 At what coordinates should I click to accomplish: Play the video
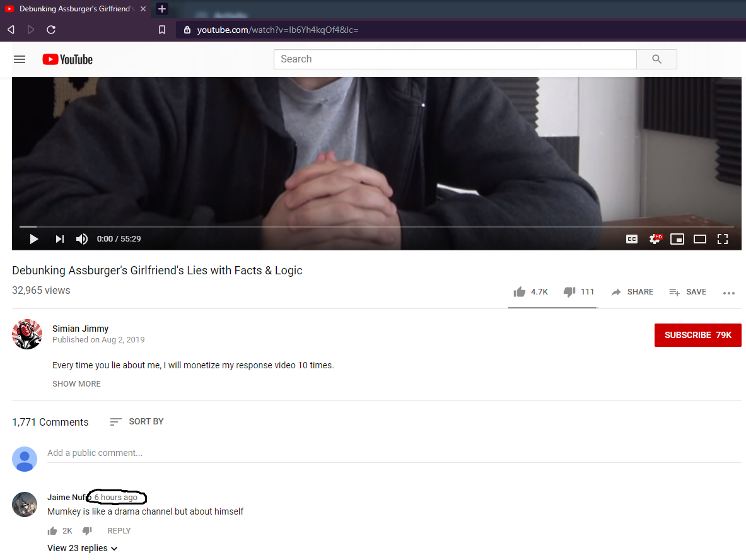point(34,239)
